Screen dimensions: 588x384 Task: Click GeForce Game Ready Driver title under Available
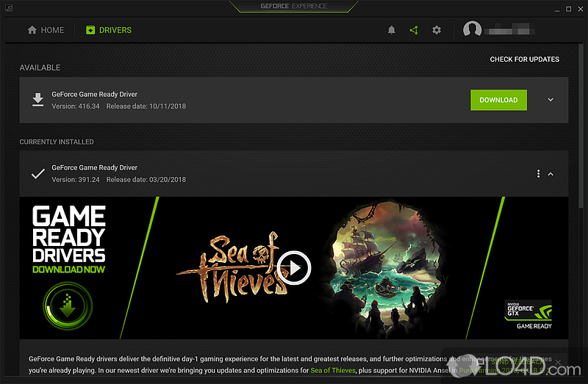tap(95, 95)
